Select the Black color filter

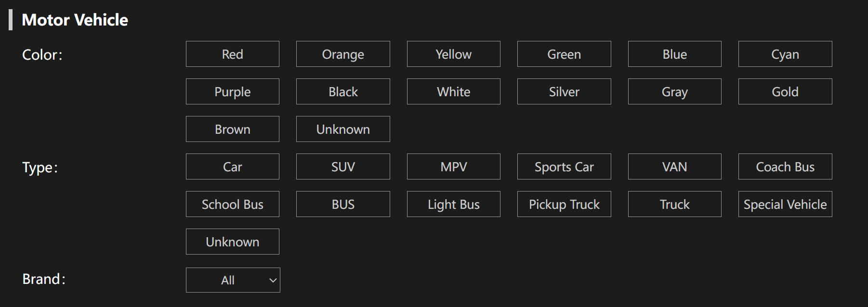343,91
